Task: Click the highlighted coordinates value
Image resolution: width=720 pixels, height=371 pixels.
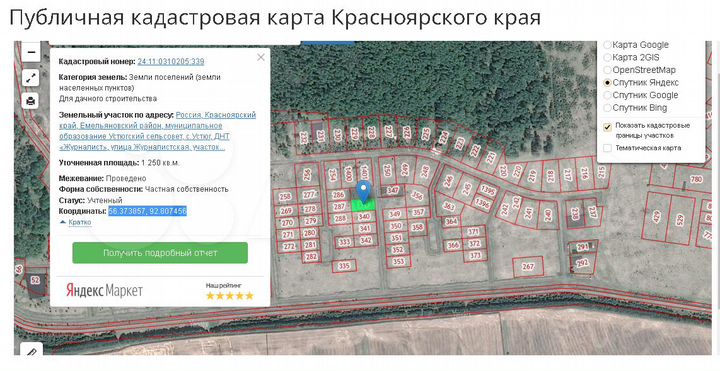Action: (x=147, y=211)
